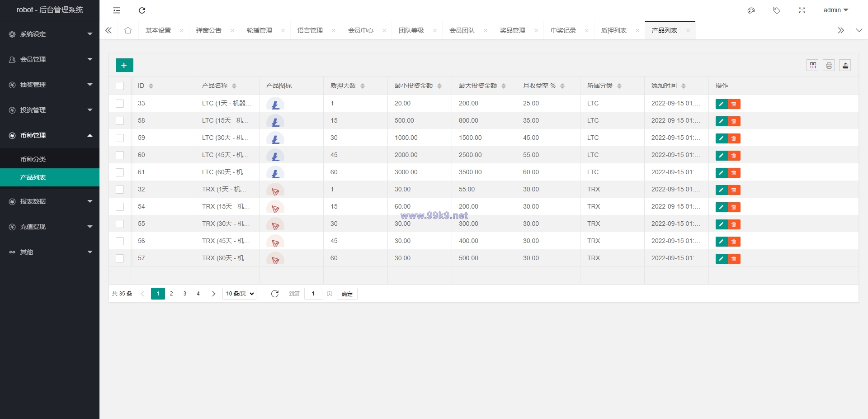
Task: Click the tag note icon in the header
Action: (777, 10)
